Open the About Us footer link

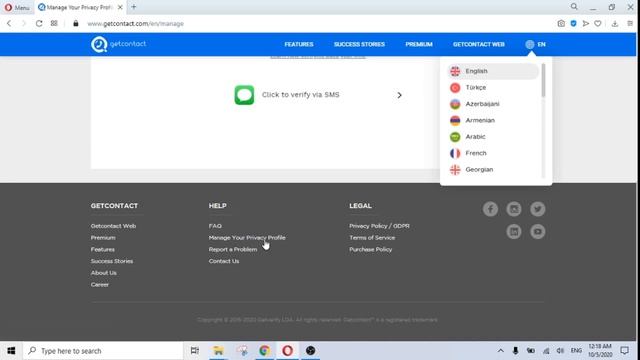[x=103, y=273]
